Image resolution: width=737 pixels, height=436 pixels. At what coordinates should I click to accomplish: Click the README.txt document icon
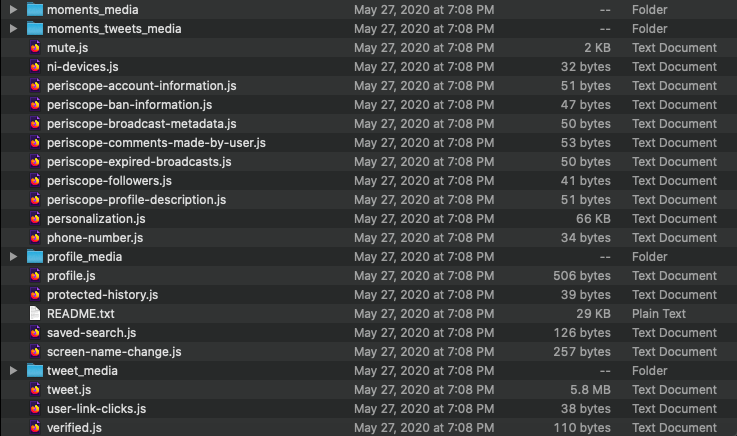(x=36, y=314)
